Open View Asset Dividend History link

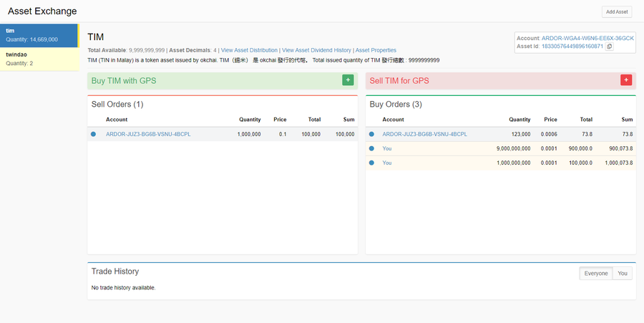[x=316, y=50]
